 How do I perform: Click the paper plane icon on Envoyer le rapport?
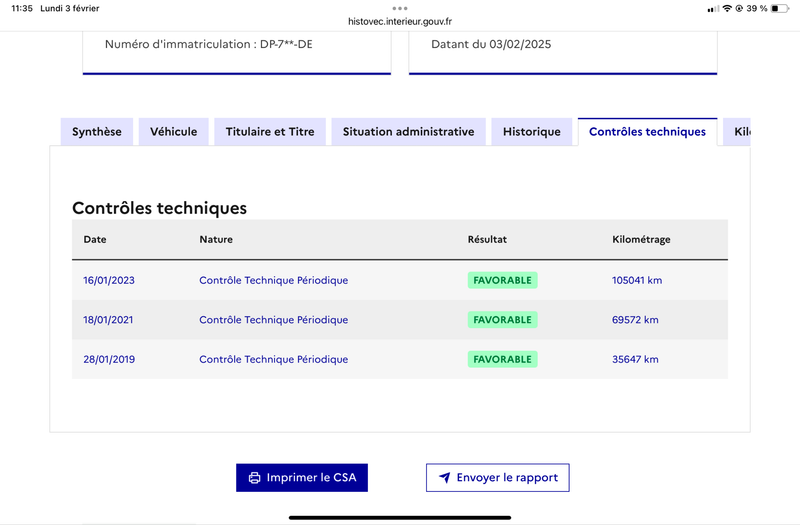(x=445, y=478)
